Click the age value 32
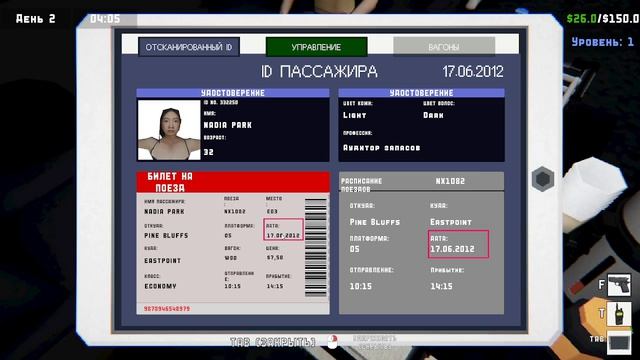 (209, 152)
